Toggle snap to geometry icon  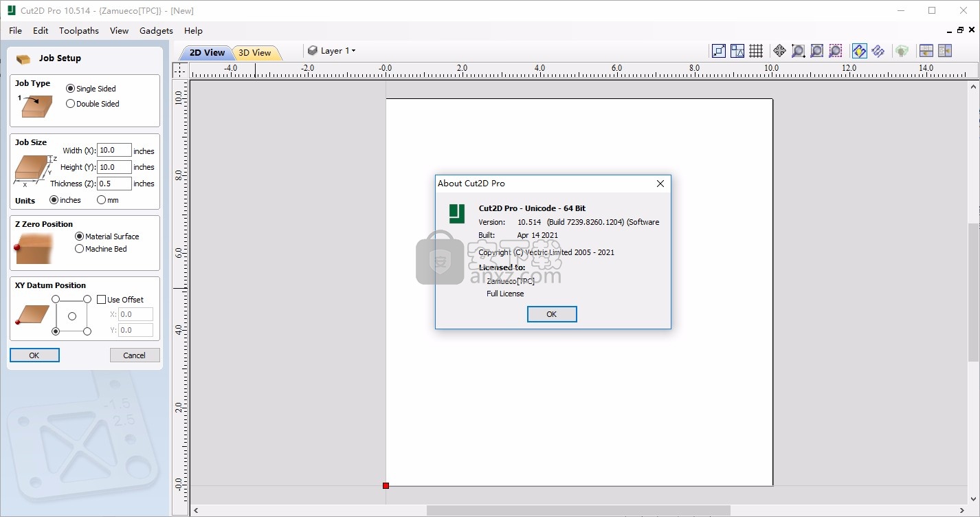719,51
